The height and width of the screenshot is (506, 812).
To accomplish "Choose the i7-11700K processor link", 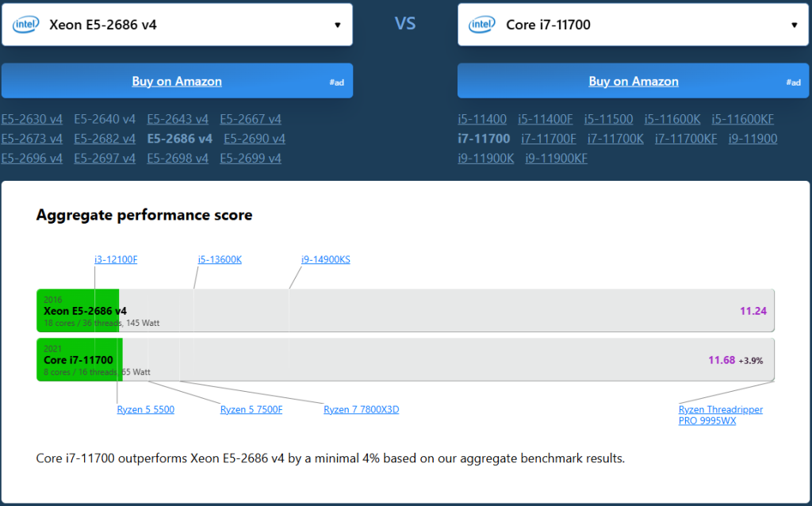I will 615,139.
